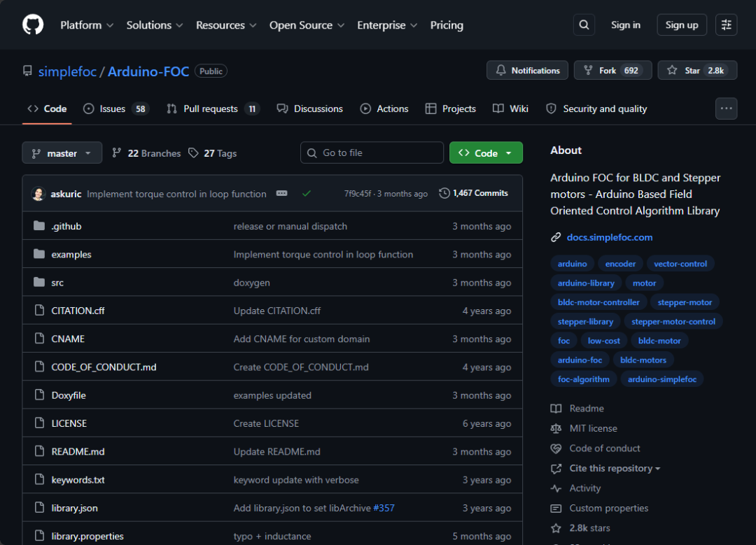756x545 pixels.
Task: Click the arduino topic tag
Action: click(x=573, y=264)
